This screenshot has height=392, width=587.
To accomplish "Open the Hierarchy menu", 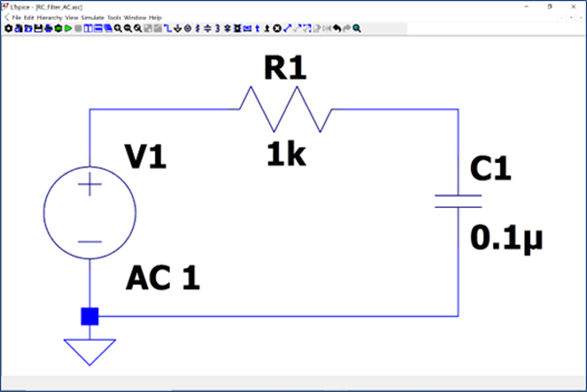I will (x=50, y=17).
